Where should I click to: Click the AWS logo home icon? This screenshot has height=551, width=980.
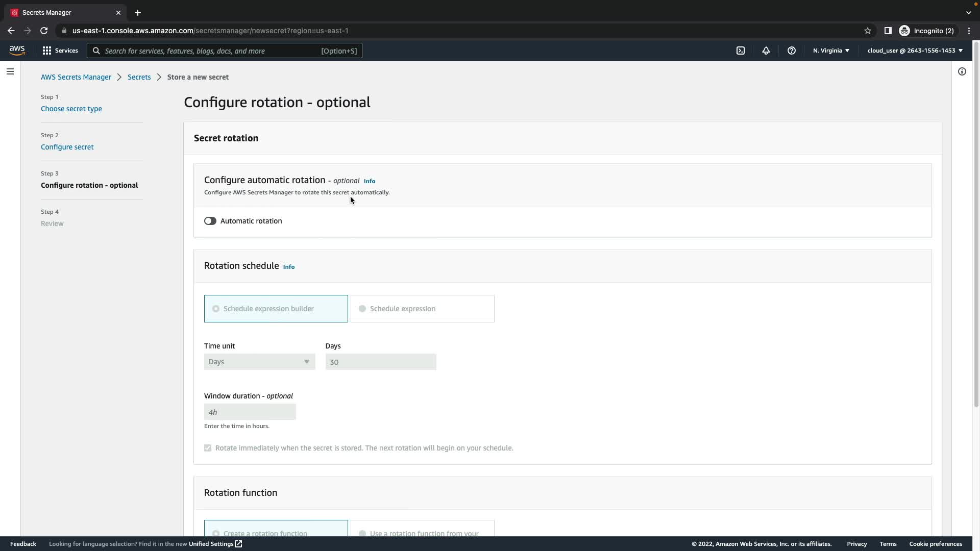pos(17,50)
